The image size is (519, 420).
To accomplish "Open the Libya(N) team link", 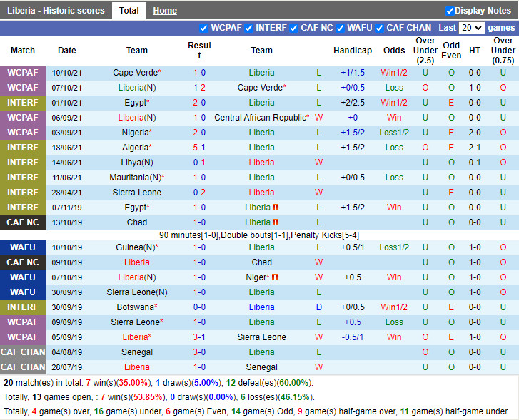I will [x=137, y=163].
